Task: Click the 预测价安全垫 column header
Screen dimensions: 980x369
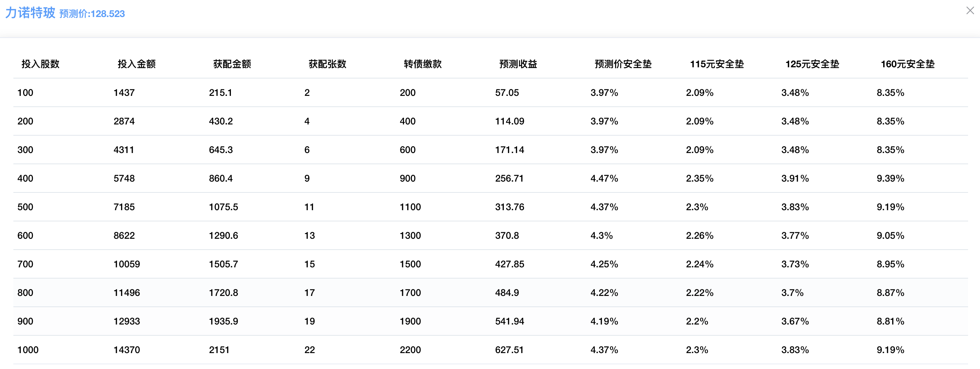Action: pos(623,64)
